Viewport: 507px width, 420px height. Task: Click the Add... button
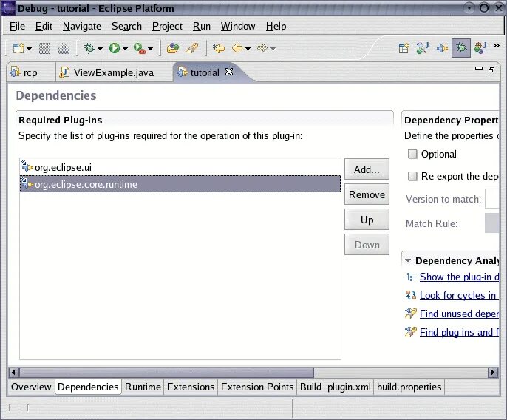coord(367,169)
